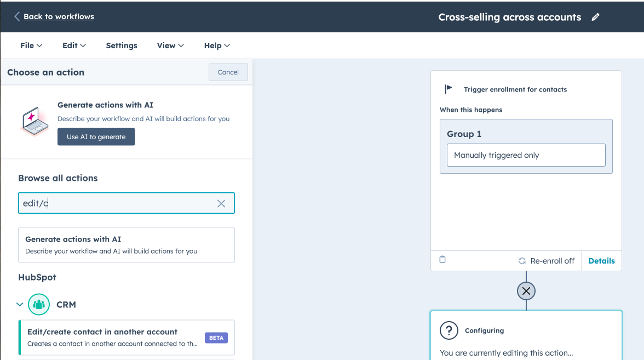Screen dimensions: 644x360
Task: Click the clipboard icon in trigger card
Action: tap(442, 260)
